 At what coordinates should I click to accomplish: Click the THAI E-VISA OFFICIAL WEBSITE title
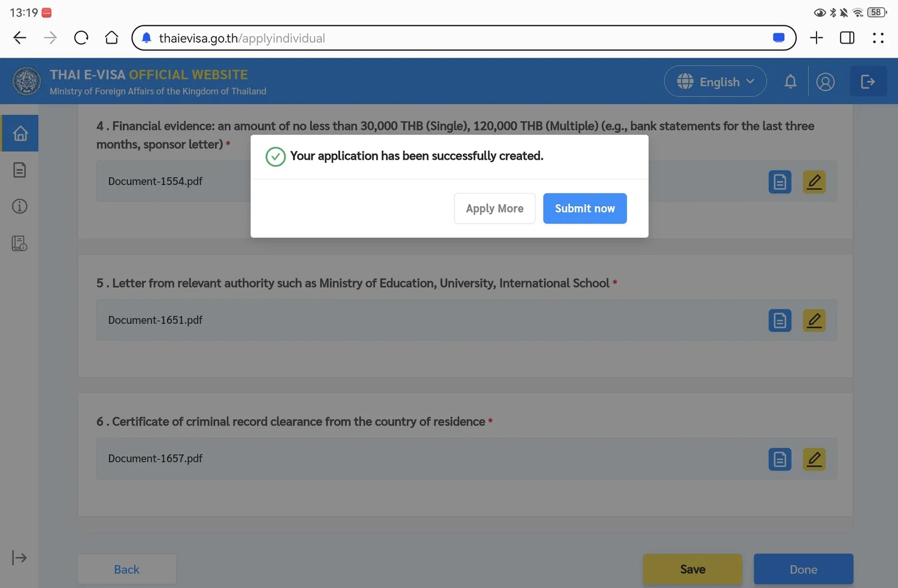point(148,74)
